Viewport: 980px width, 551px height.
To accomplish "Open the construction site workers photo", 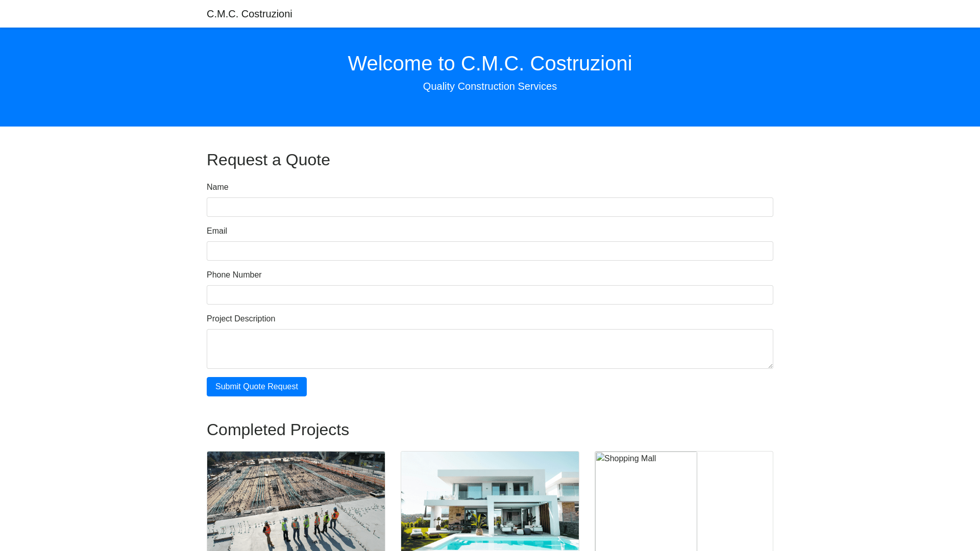I will tap(296, 500).
